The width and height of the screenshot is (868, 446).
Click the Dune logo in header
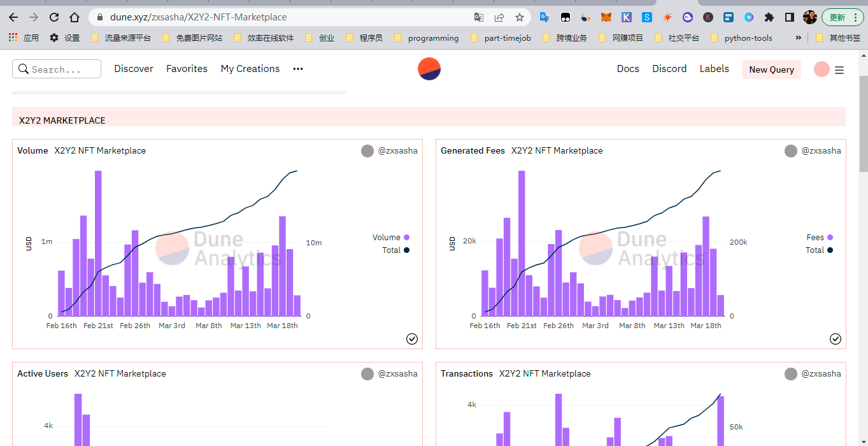pos(429,69)
